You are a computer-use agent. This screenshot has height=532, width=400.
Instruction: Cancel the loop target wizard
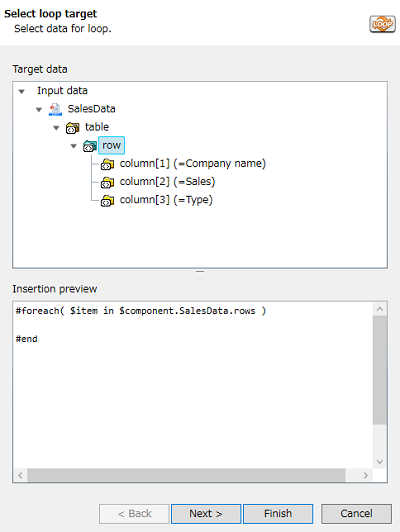356,514
